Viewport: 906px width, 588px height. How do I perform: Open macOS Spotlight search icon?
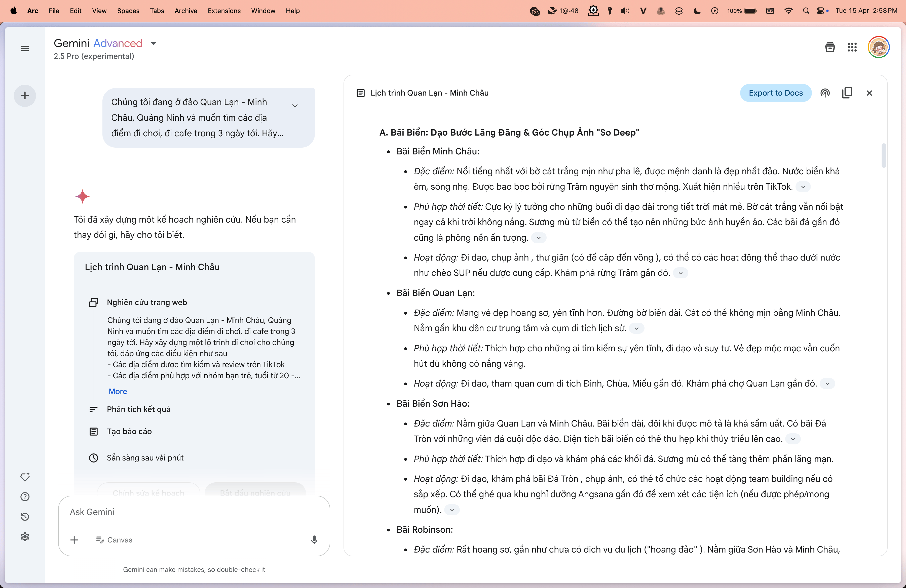coord(806,11)
